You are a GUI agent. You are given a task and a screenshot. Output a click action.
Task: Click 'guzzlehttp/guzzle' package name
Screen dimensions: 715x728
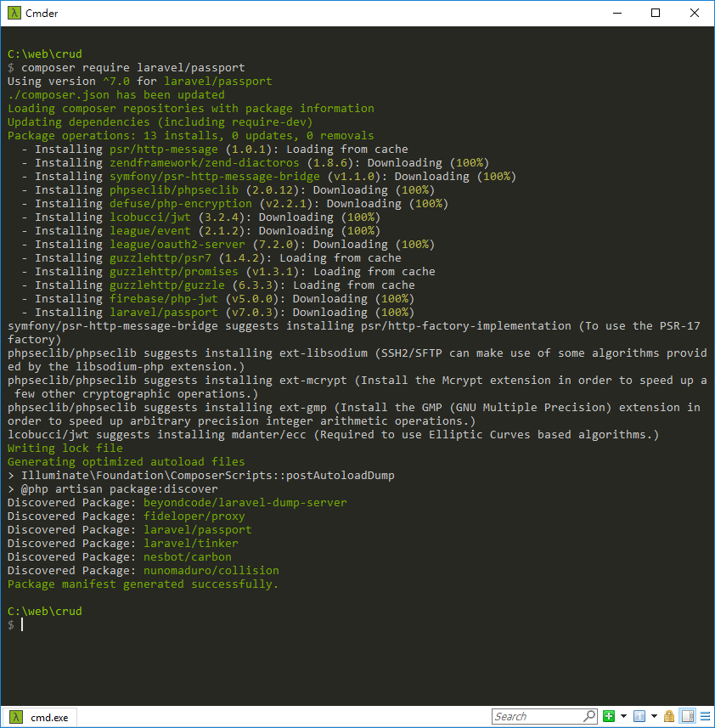(167, 285)
